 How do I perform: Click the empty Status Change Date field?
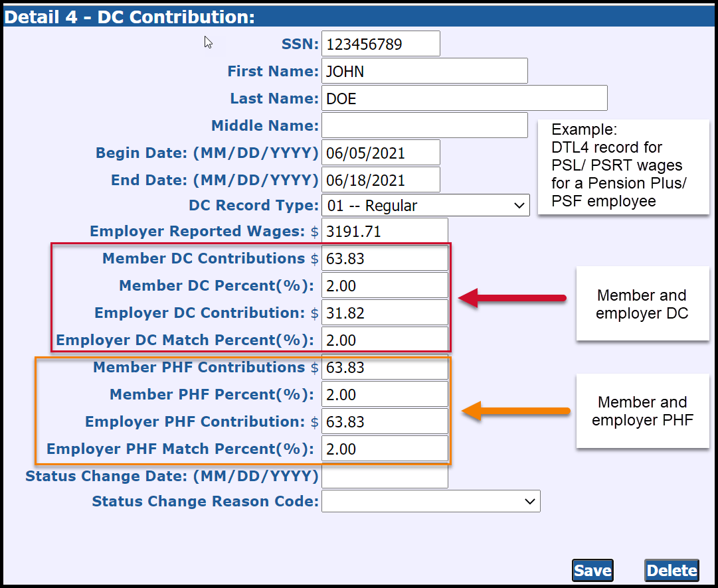pos(385,476)
